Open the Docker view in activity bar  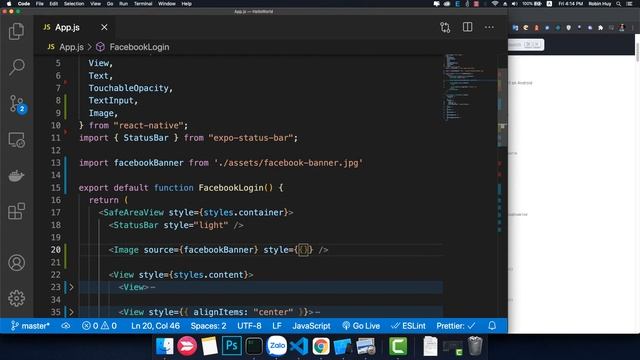16,176
